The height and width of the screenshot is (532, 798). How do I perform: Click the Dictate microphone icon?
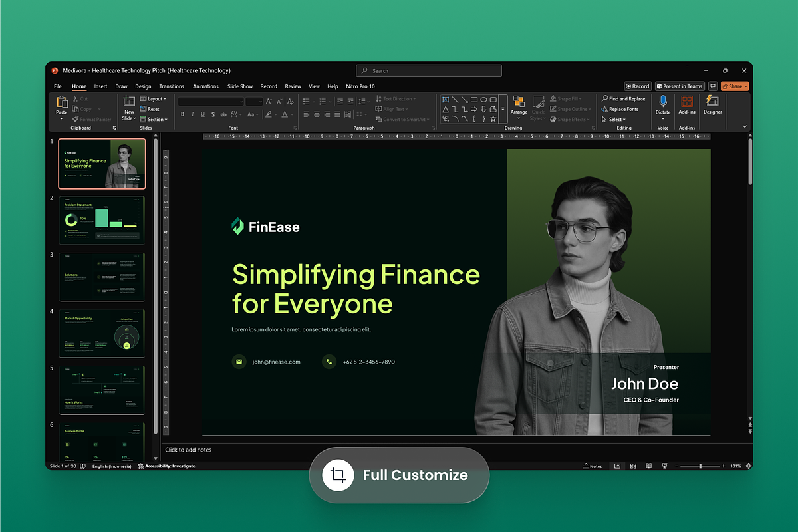tap(663, 101)
